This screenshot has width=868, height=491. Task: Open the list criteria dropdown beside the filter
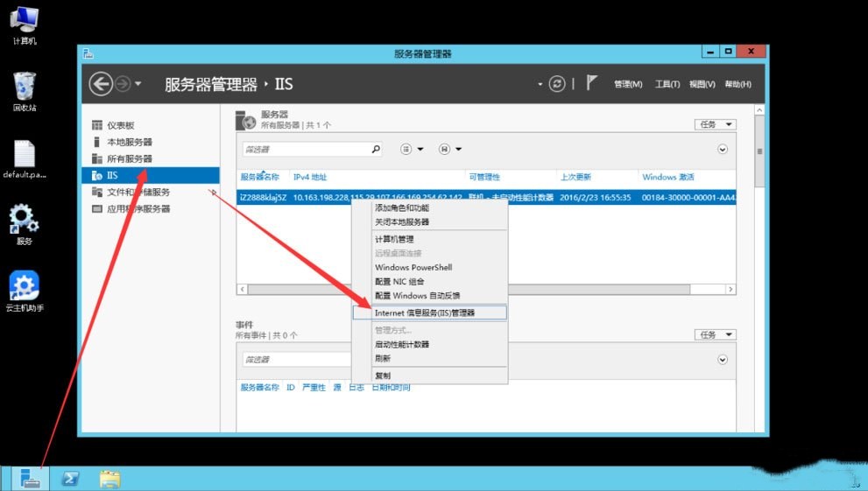[x=411, y=150]
